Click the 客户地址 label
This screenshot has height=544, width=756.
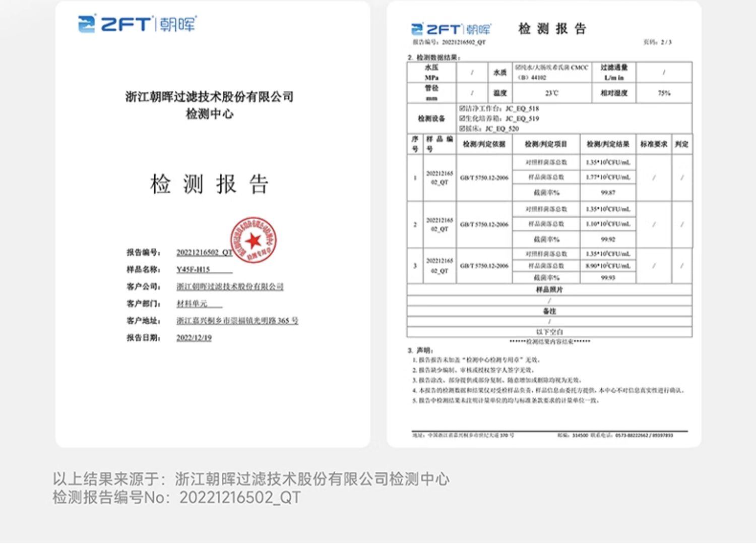click(144, 321)
